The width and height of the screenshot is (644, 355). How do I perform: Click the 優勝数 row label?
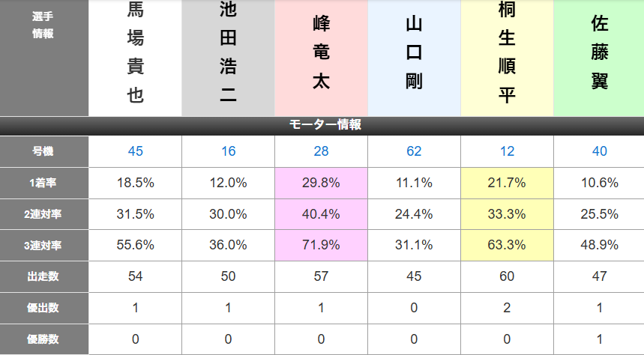click(x=44, y=339)
